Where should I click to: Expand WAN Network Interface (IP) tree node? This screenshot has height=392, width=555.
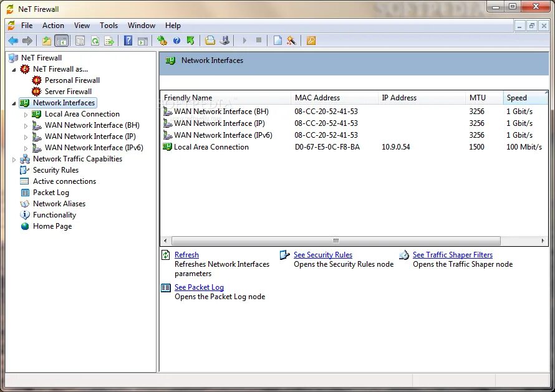click(26, 137)
